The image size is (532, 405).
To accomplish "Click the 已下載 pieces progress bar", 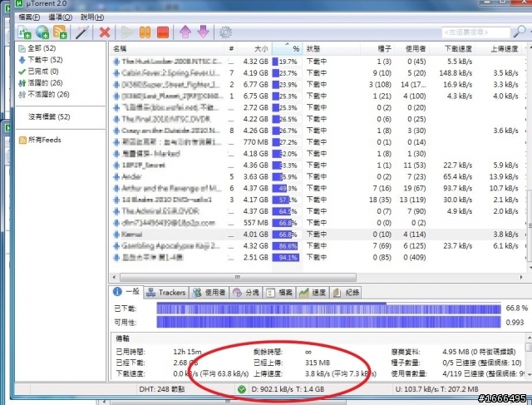I will click(328, 309).
